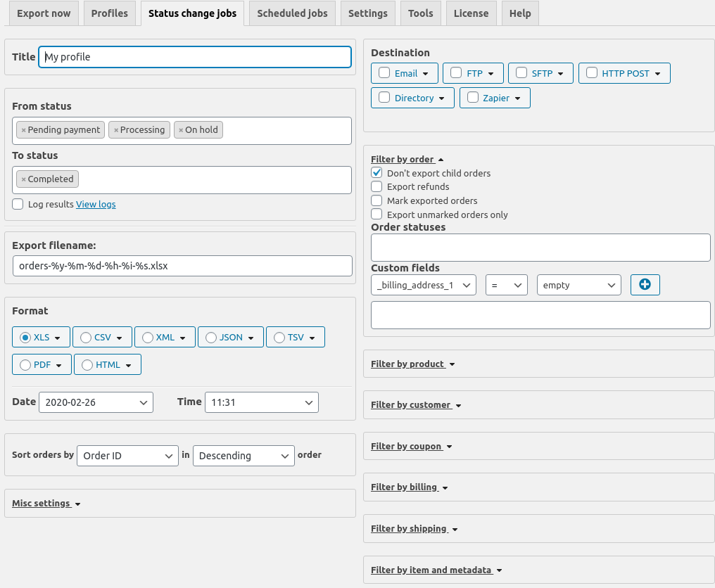Enable the Directory destination checkbox
Screen dimensions: 715x588
point(384,98)
